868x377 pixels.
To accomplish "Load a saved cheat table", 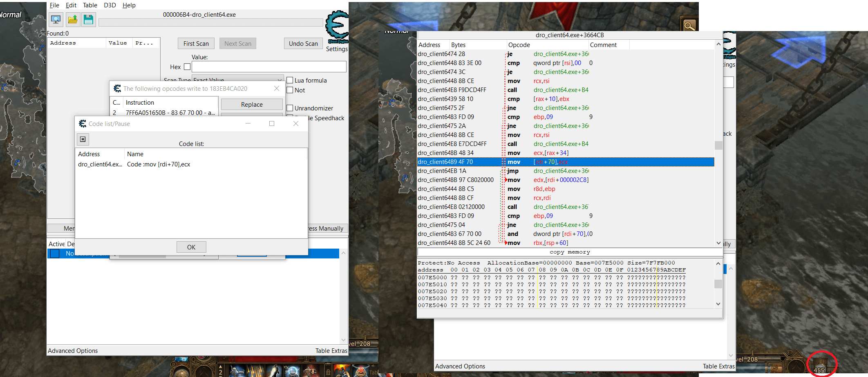I will [x=72, y=19].
